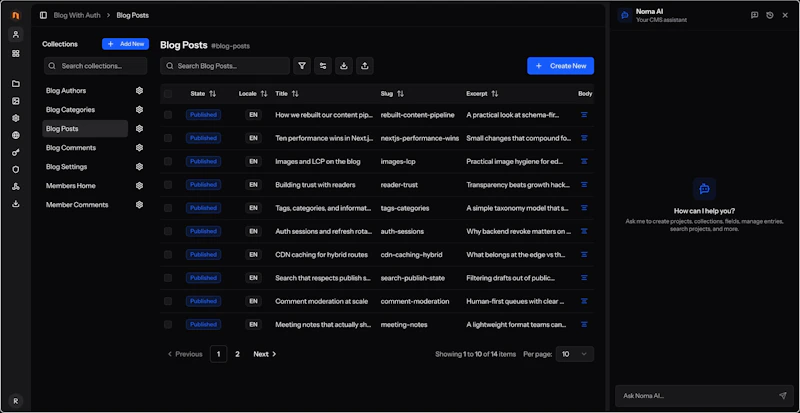
Task: Open settings gear for Blog Authors collection
Action: pos(139,91)
